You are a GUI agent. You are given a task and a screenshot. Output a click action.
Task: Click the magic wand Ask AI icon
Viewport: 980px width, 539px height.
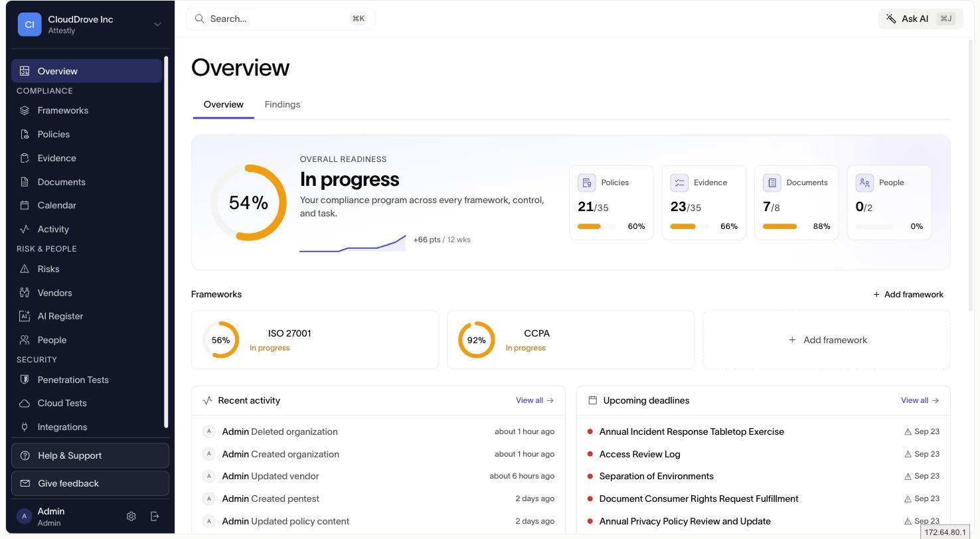click(891, 19)
